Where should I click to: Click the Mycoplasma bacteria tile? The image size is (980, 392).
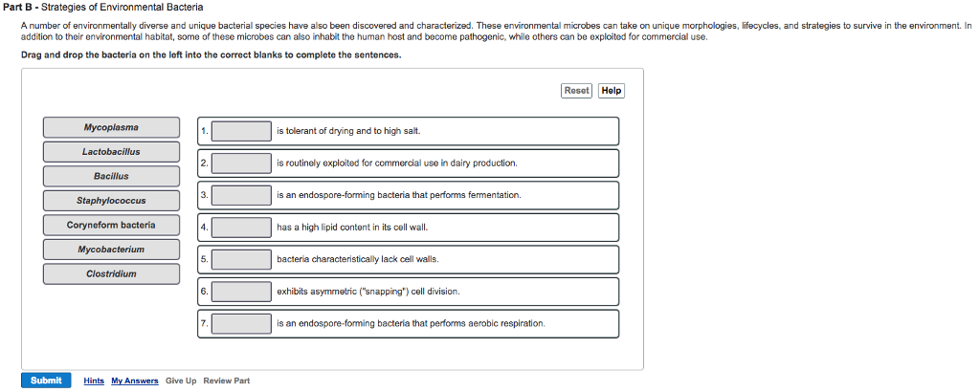pos(111,127)
